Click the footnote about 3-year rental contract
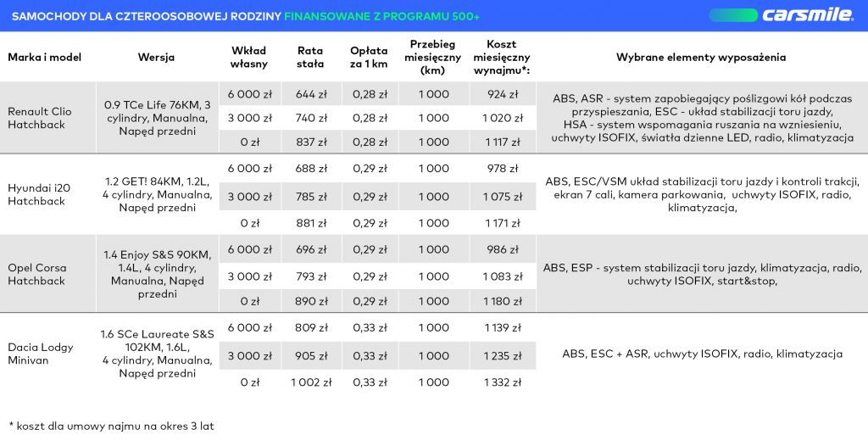The height and width of the screenshot is (446, 868). (x=110, y=425)
